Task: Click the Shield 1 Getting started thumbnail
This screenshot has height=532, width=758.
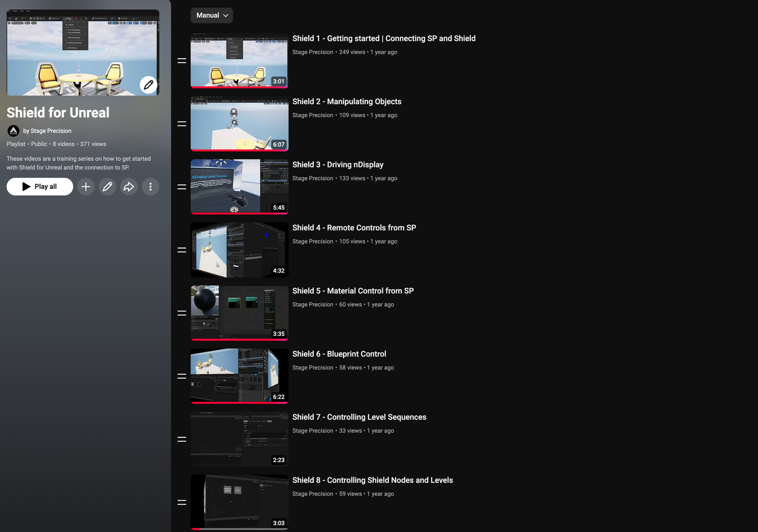Action: coord(239,61)
